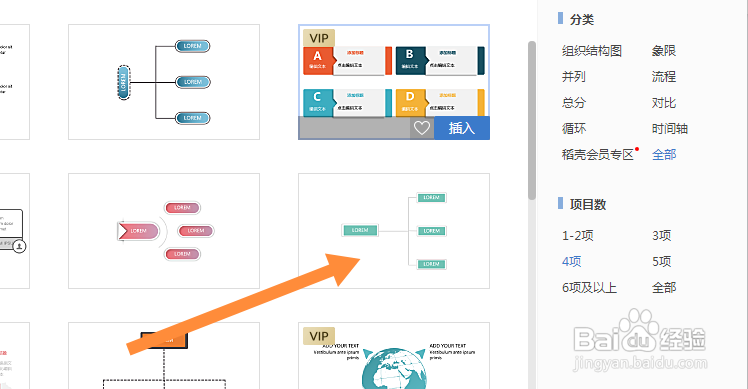Filter item count to 6项及以上
Image resolution: width=748 pixels, height=389 pixels.
tap(589, 287)
